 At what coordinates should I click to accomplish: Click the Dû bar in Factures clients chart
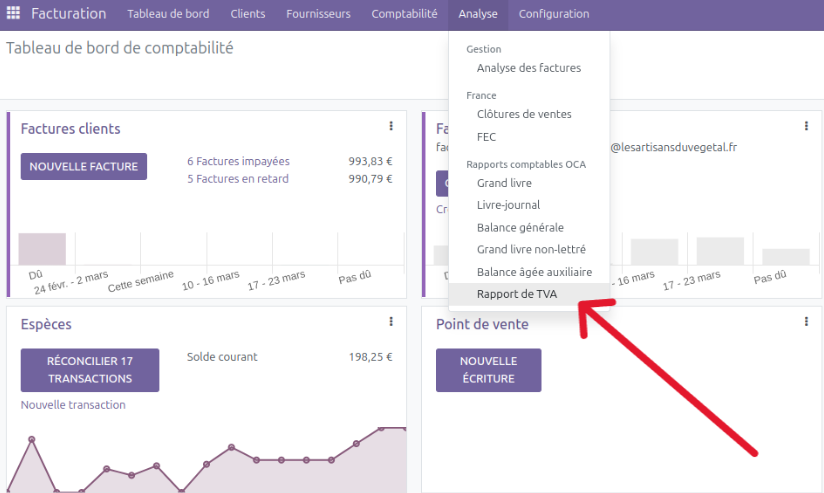point(42,249)
